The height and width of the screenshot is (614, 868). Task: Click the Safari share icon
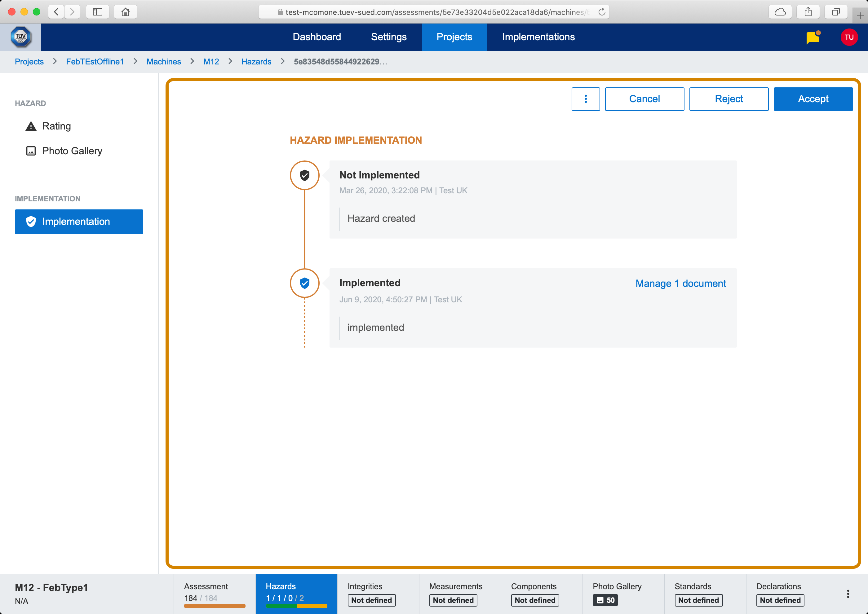coord(808,12)
